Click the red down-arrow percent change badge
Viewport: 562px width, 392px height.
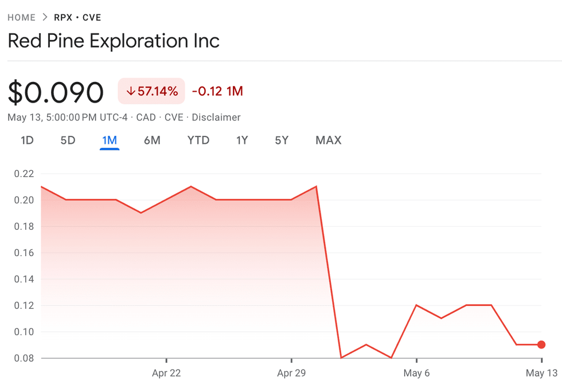[x=151, y=91]
